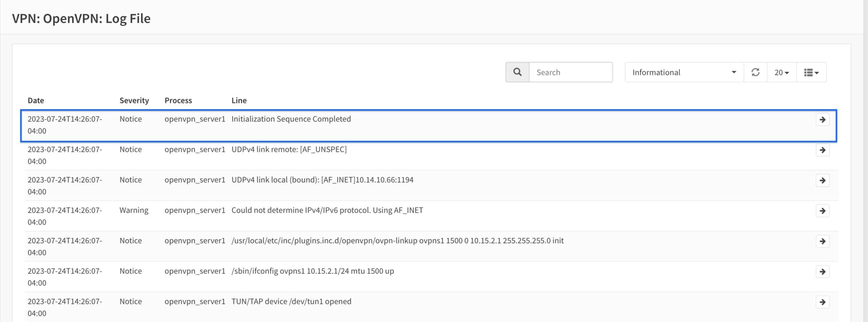Screen dimensions: 868x322
Task: Click the search magnifier icon
Action: [517, 72]
